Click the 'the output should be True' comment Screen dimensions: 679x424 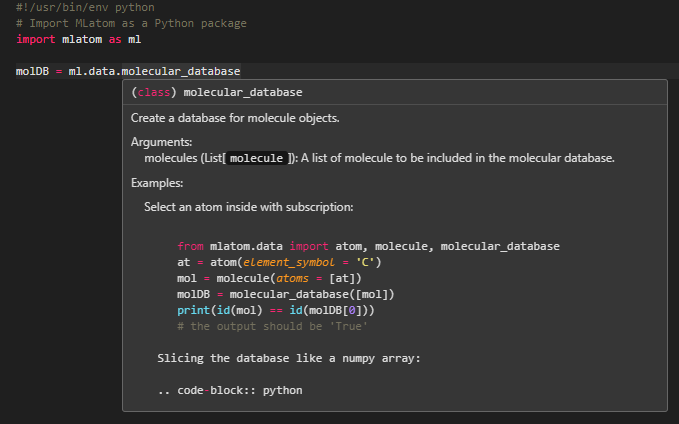coord(272,327)
